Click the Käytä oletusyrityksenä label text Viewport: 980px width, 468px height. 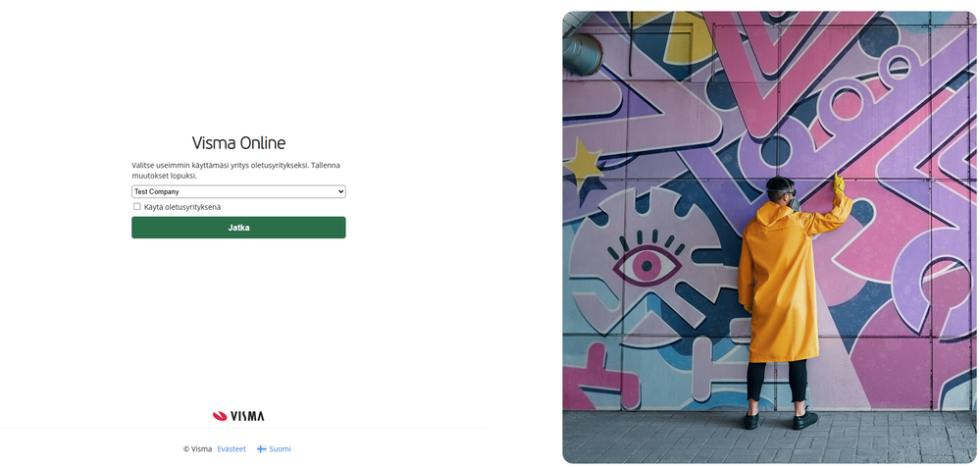point(182,207)
